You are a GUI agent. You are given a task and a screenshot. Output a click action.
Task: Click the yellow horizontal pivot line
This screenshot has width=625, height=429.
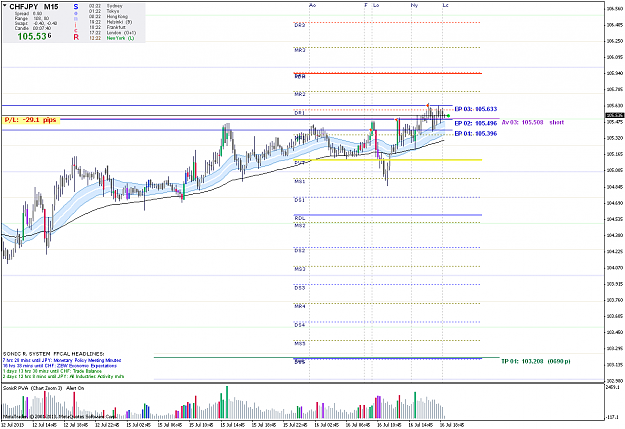(x=389, y=160)
